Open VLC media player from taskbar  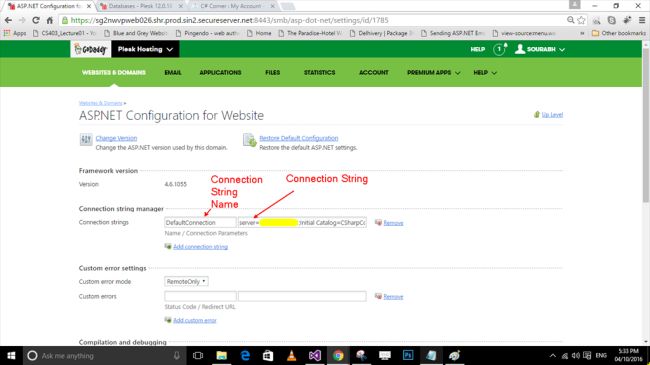(x=291, y=355)
